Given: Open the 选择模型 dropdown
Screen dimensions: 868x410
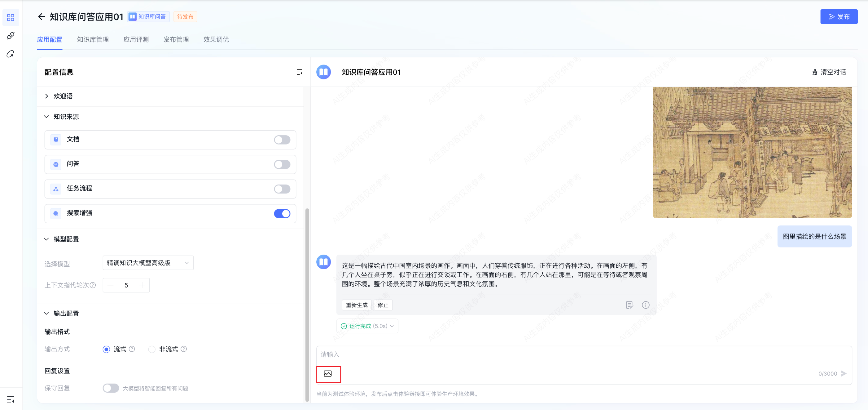Looking at the screenshot, I should tap(148, 263).
